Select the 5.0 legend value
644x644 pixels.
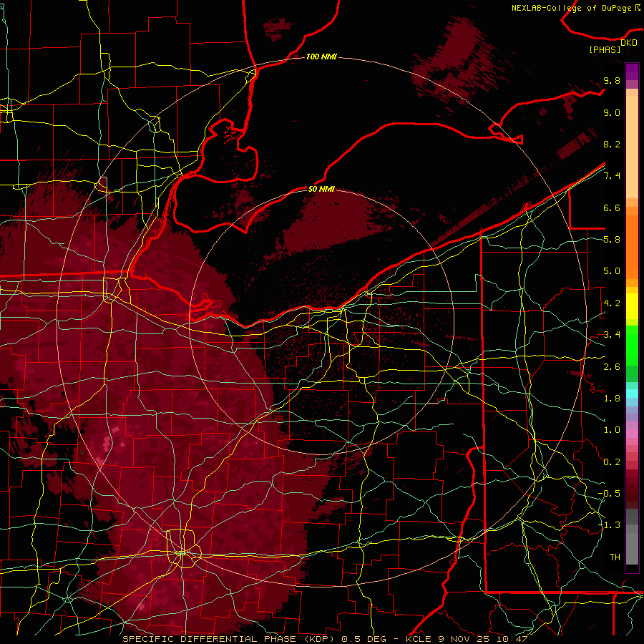coord(612,271)
